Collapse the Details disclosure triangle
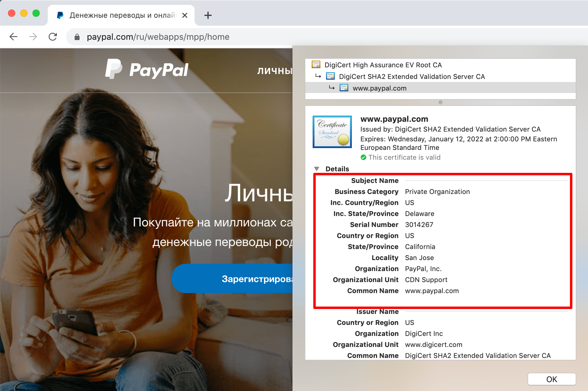588x391 pixels. pos(317,169)
